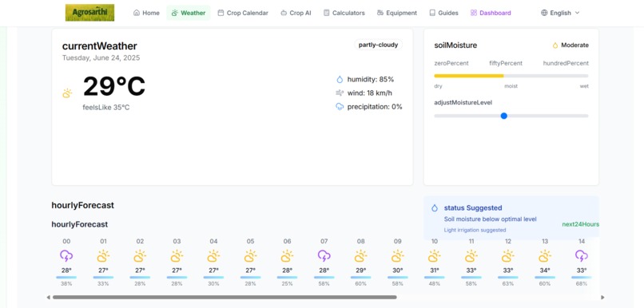Click the Agrosarthi logo
Image resolution: width=644 pixels, height=308 pixels.
(90, 13)
